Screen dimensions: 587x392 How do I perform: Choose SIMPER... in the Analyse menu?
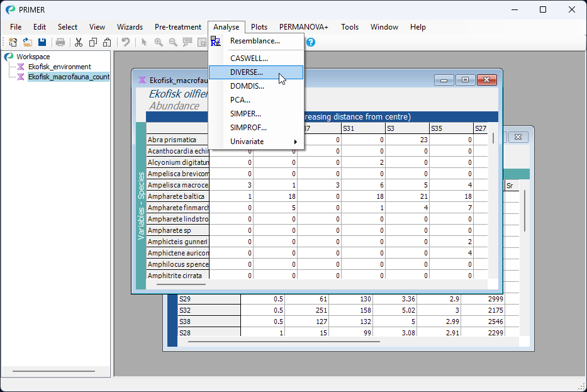[245, 114]
